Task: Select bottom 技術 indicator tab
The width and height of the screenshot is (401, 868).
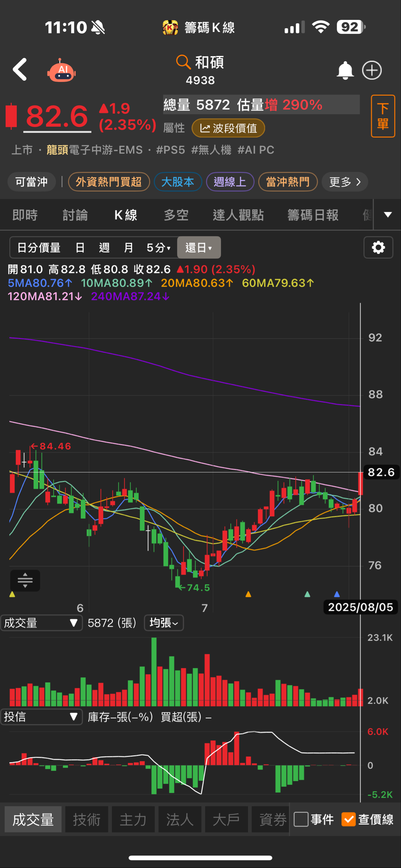Action: coord(87,819)
